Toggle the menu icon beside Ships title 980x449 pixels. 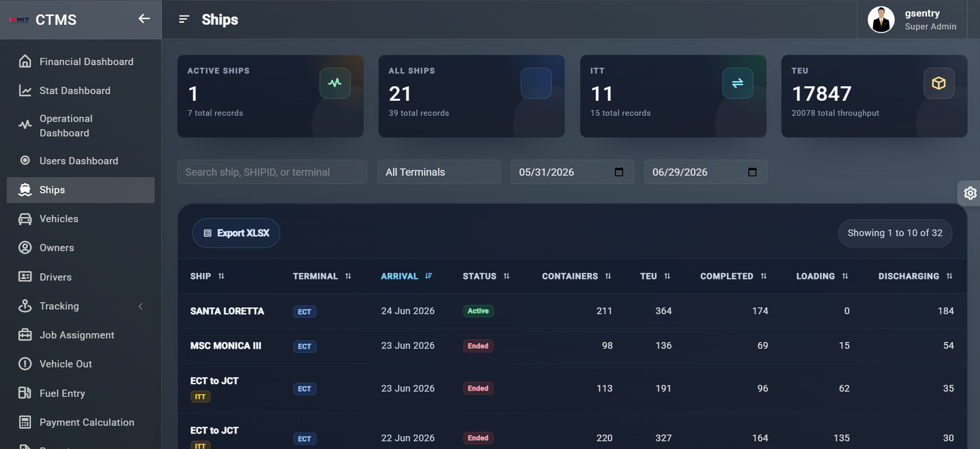point(184,20)
